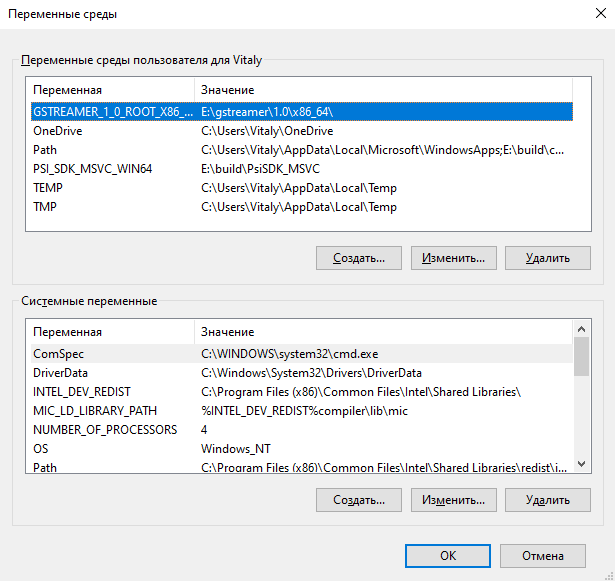Select the NUMBER_OF_PROCESSORS system variable
615x581 pixels.
pos(105,430)
